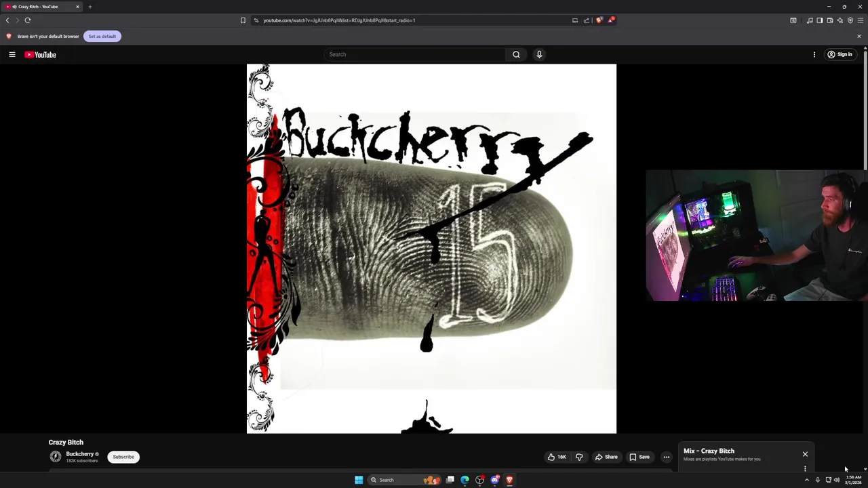868x488 pixels.
Task: Share this page from address bar icon
Action: 587,20
